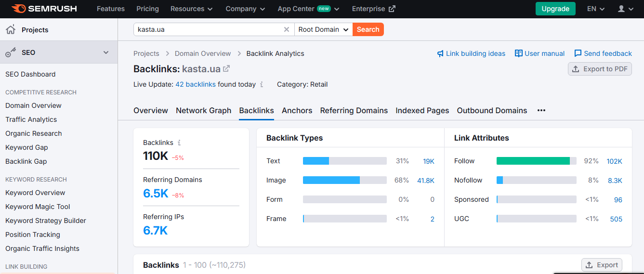Click the 8.3K Nofollow links value
The image size is (644, 274).
point(615,181)
